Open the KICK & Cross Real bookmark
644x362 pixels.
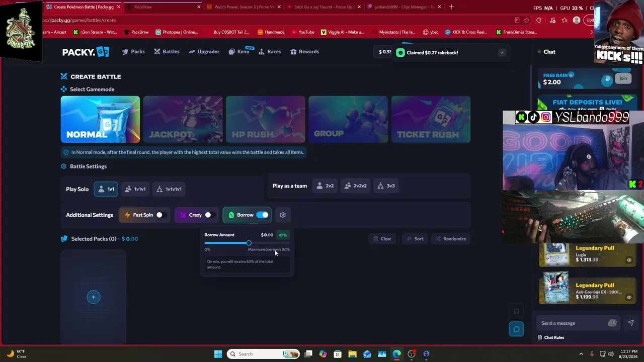coord(466,32)
